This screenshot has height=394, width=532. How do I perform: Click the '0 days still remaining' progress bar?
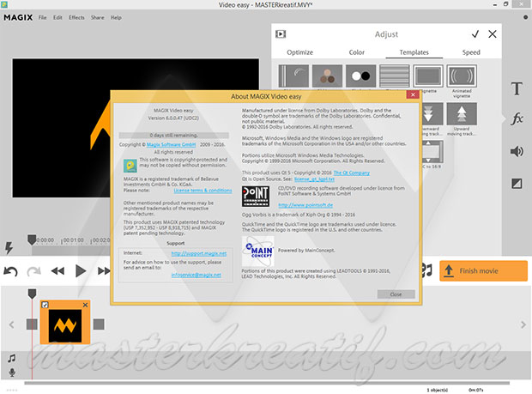173,135
